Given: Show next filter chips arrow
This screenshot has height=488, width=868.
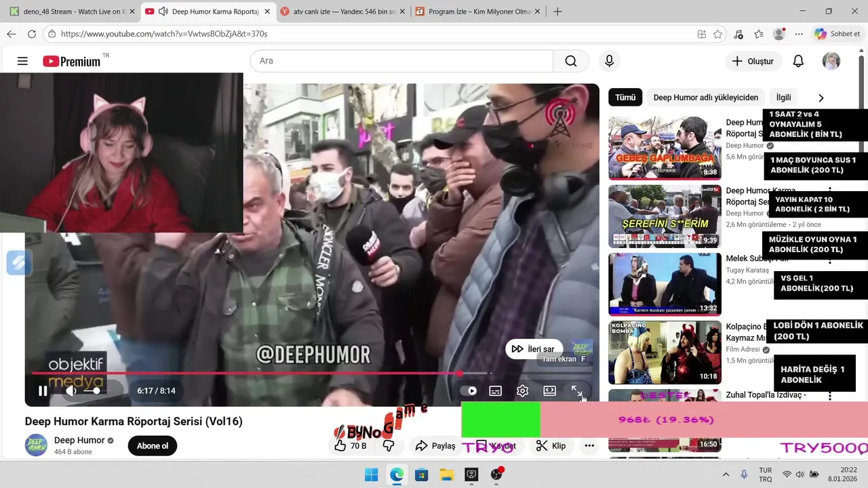Looking at the screenshot, I should (x=821, y=98).
